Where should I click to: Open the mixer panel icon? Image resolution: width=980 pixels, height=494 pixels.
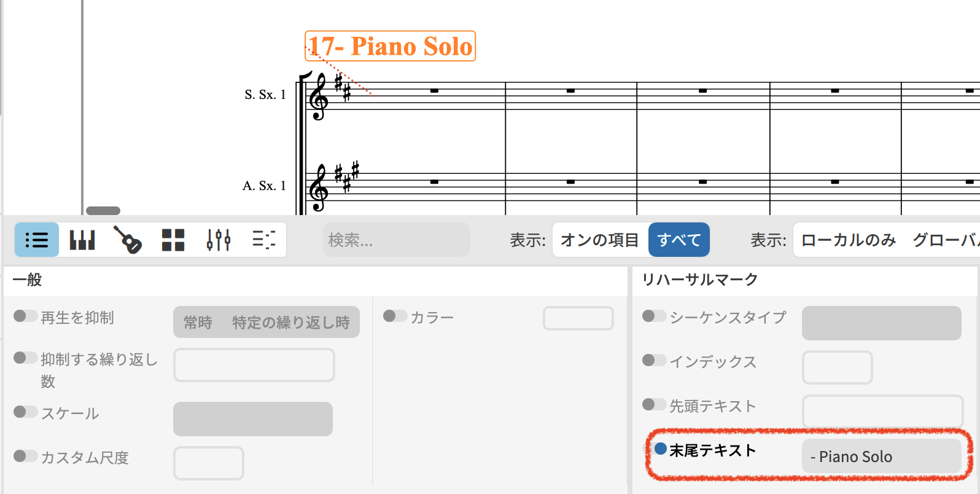point(219,240)
